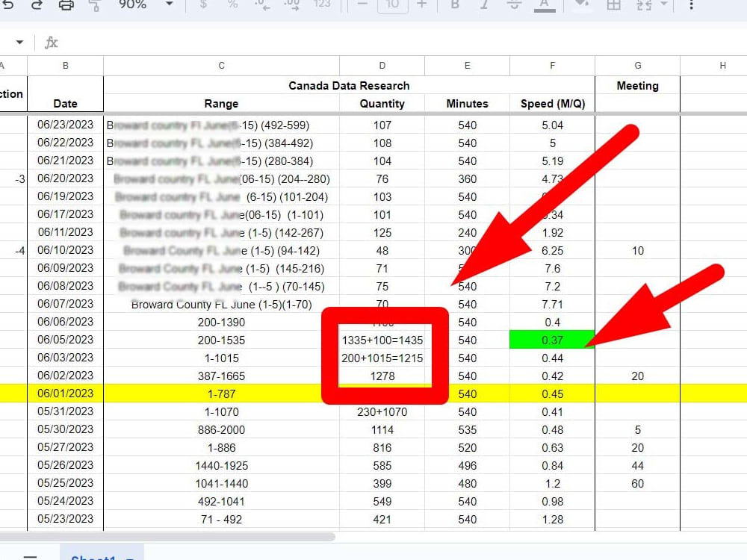The height and width of the screenshot is (560, 747).
Task: Click the Increase decimal places icon
Action: pos(291,4)
